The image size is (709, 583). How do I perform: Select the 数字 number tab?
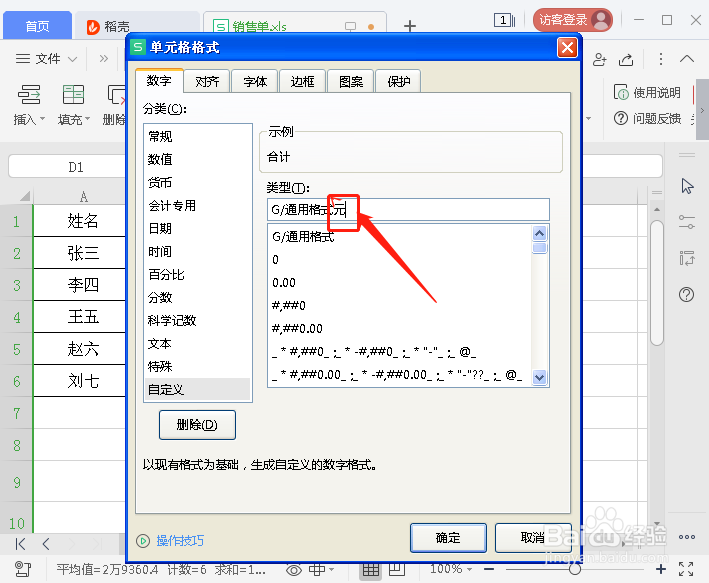point(159,81)
